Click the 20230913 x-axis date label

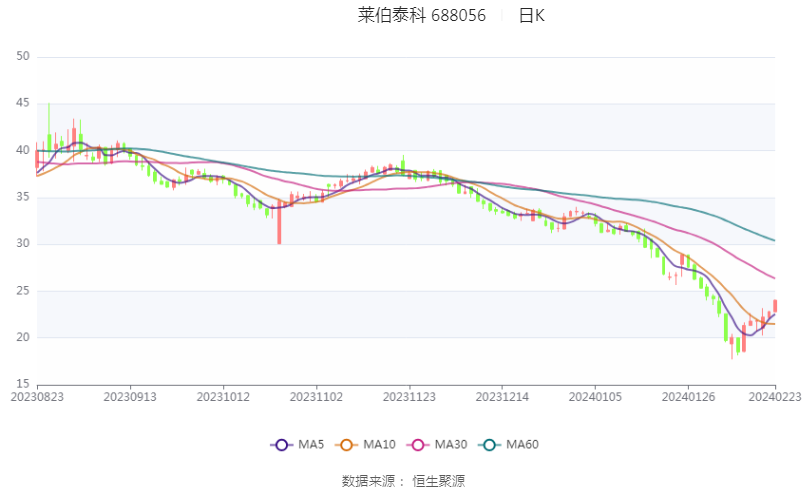pyautogui.click(x=130, y=397)
